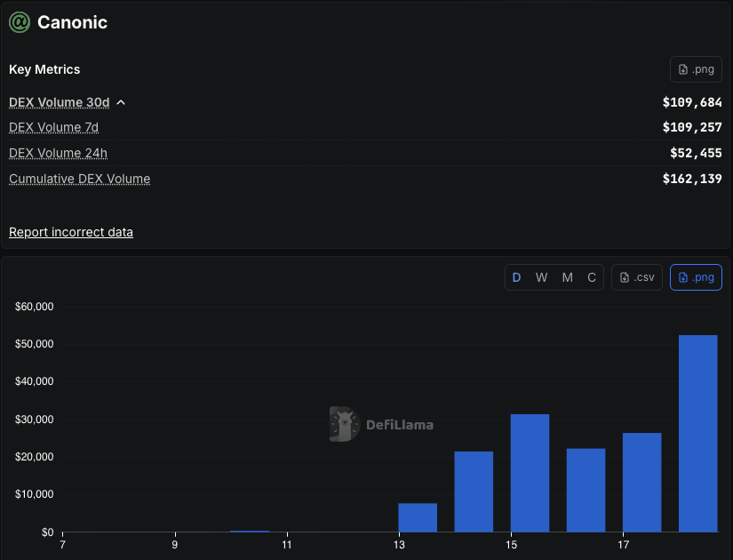
Task: Click the bar at day 14
Action: tap(474, 492)
